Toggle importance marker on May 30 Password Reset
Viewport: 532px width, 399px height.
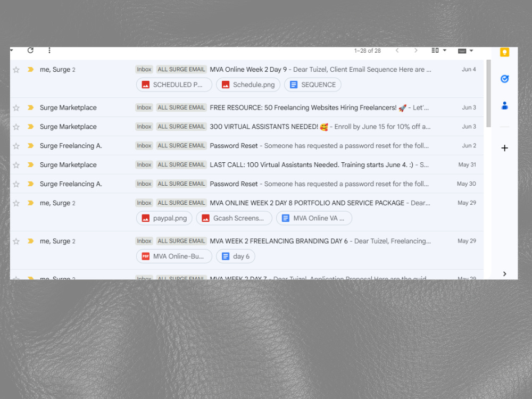(x=30, y=184)
